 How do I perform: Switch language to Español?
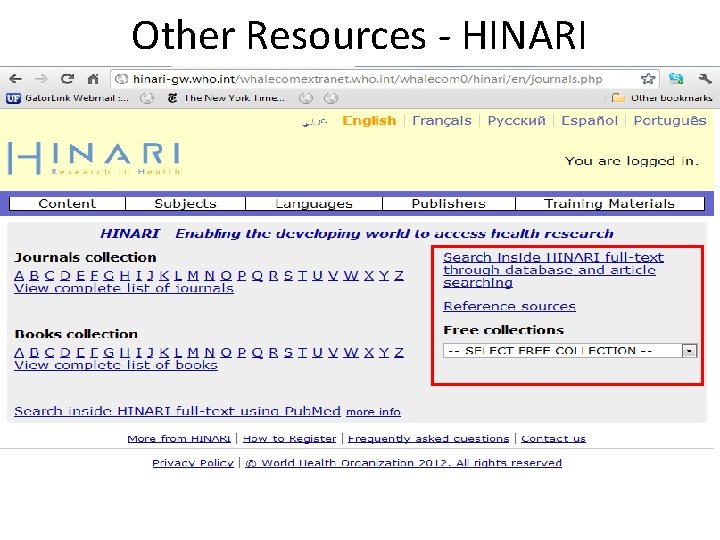(x=590, y=121)
